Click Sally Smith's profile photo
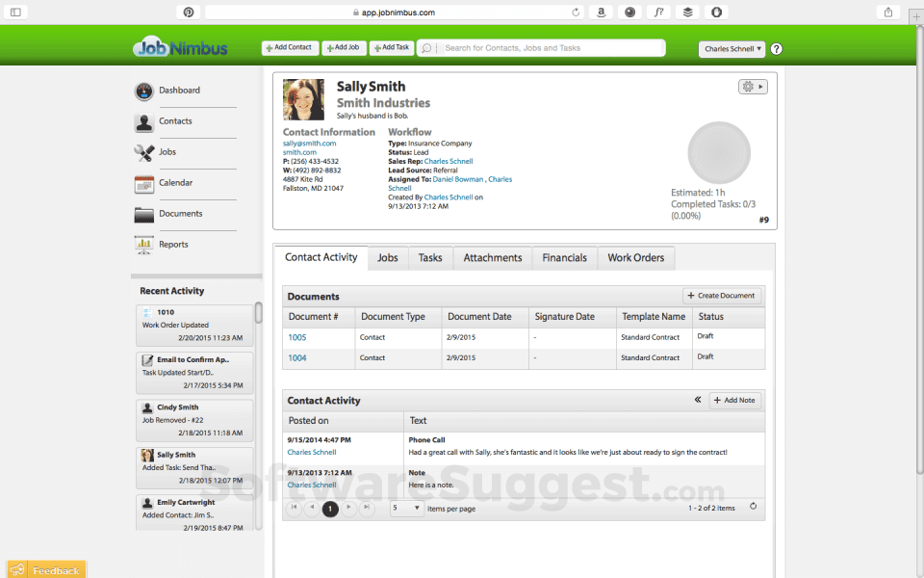Viewport: 924px width, 578px height. tap(303, 99)
